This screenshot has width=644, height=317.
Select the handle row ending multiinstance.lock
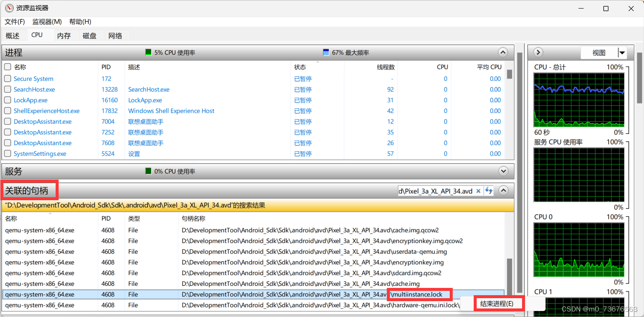pos(253,294)
